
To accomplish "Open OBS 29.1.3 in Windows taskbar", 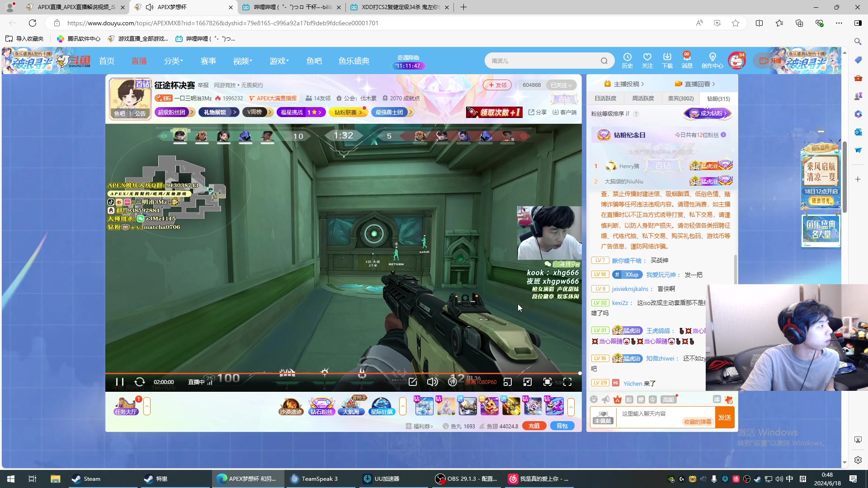I will click(467, 479).
